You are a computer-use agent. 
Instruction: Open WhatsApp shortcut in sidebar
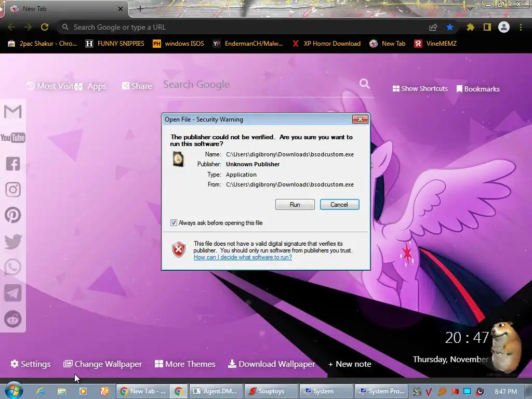tap(13, 267)
